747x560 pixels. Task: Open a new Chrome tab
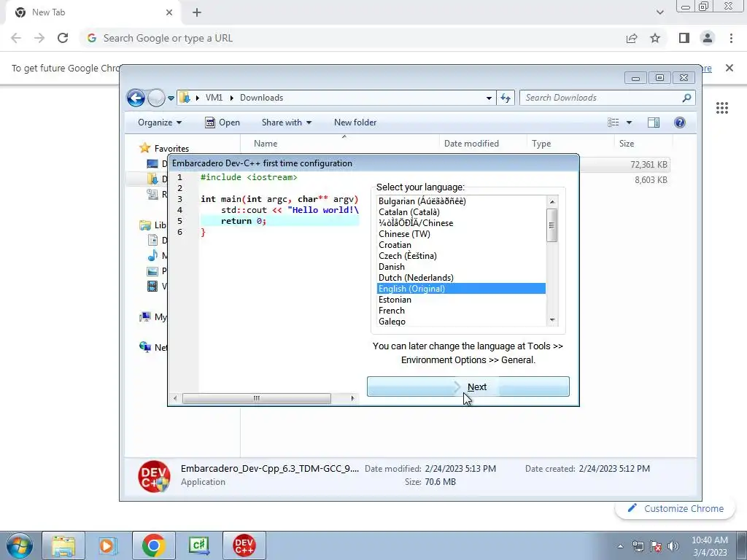point(197,12)
